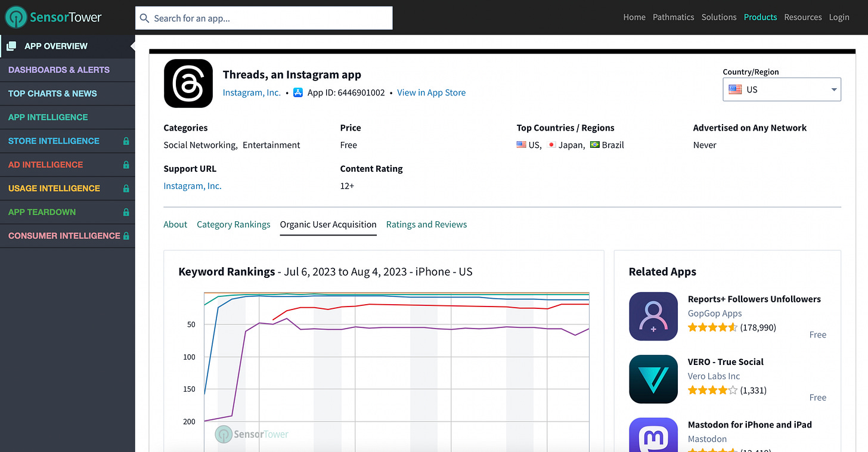Screen dimensions: 868x452
Task: Click Instagram, Inc. publisher link
Action: [x=252, y=92]
